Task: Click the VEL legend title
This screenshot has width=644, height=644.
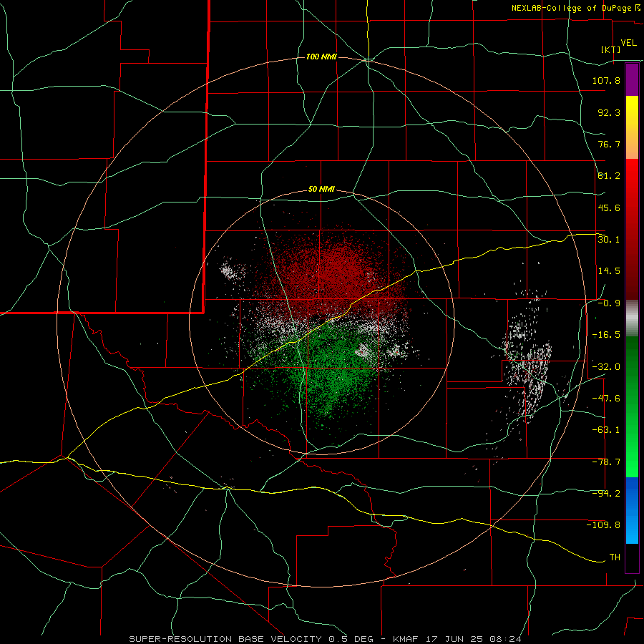Action: [628, 43]
